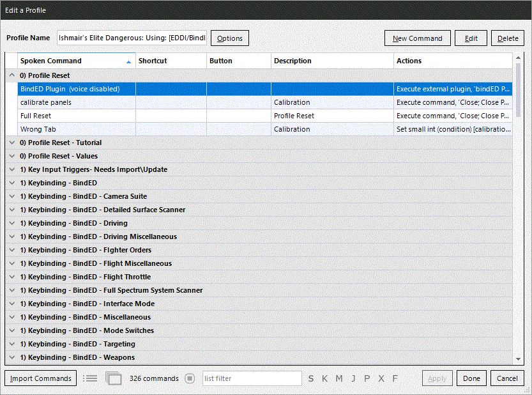Sort by the Spoken Command column
Screen dimensions: 532x395
77,61
